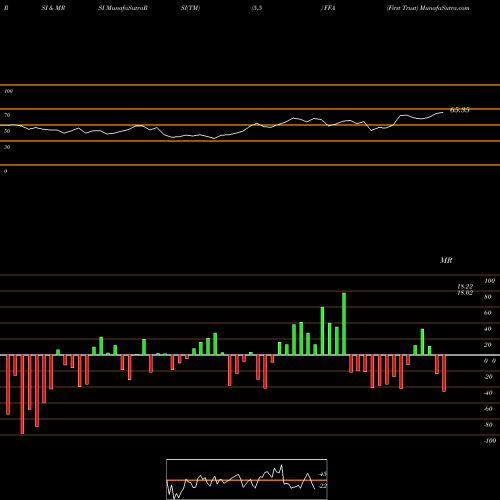Click the MR axis label -20
Image resolution: width=500 pixels, height=500 pixels.
[x=488, y=377]
